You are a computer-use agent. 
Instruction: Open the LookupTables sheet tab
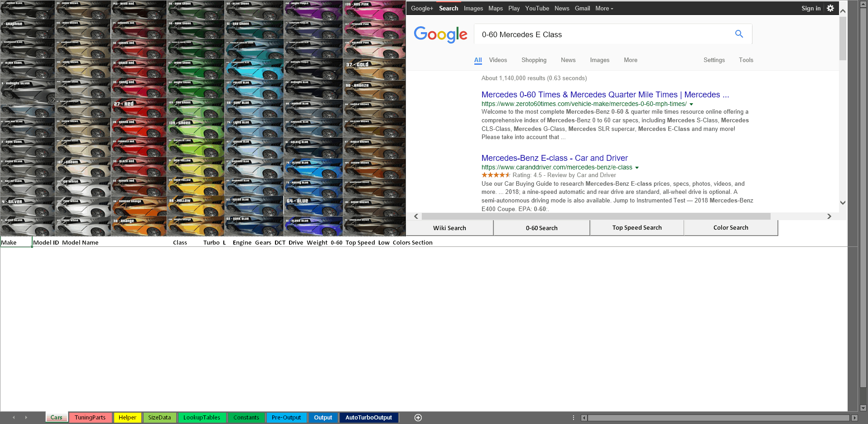[x=202, y=418]
